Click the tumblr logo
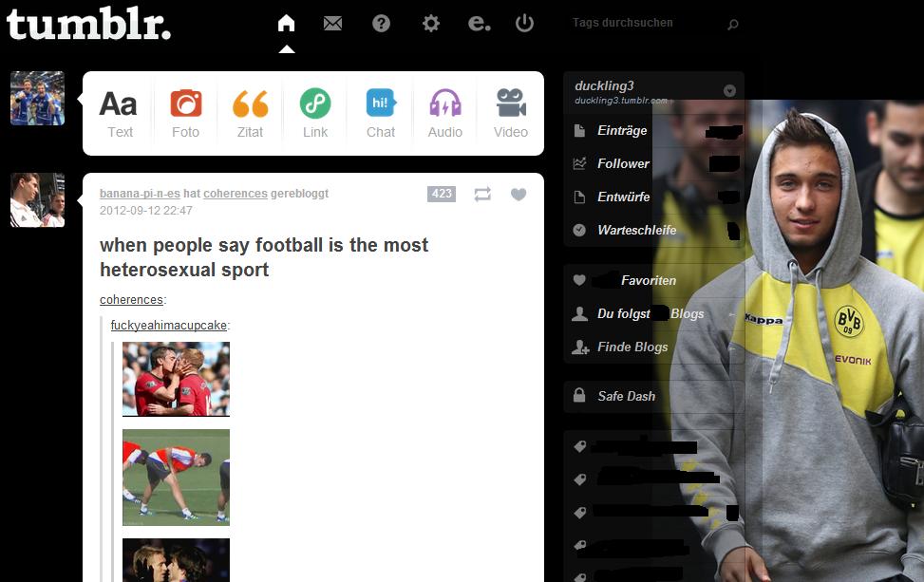The image size is (924, 582). point(88,24)
